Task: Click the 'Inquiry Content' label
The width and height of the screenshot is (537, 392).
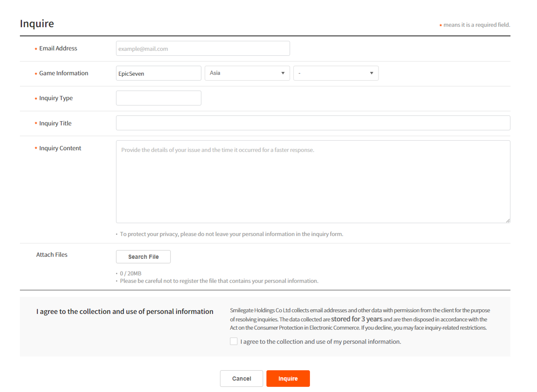Action: tap(60, 148)
